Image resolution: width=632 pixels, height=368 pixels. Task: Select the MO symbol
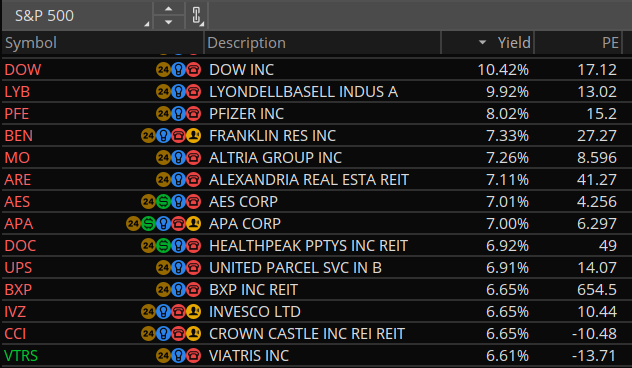pyautogui.click(x=17, y=158)
